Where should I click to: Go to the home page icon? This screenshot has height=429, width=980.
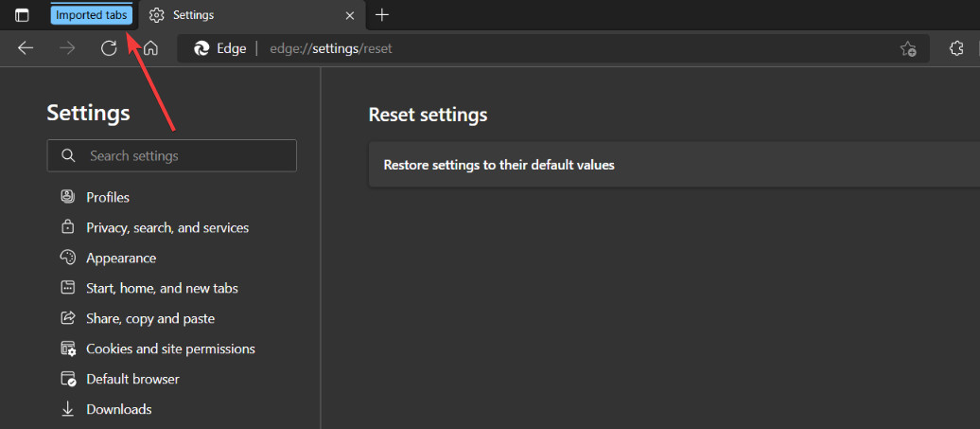pos(150,48)
